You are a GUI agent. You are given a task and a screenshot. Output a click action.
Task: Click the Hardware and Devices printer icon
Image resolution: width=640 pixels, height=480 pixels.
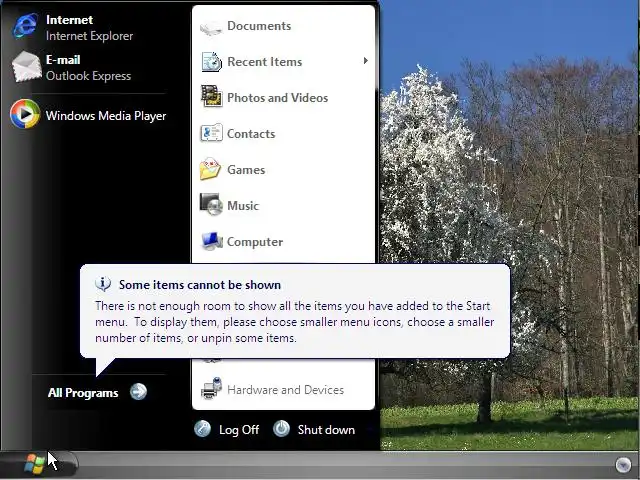(211, 388)
